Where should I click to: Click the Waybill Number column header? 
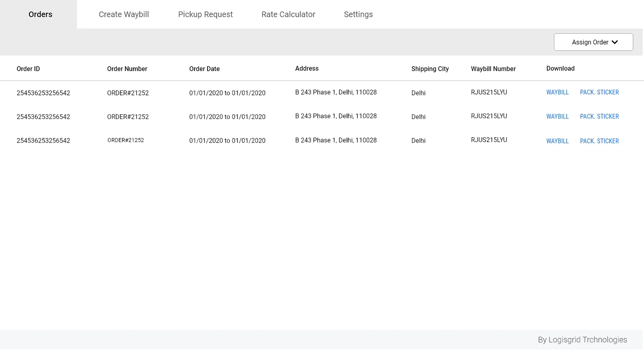[x=493, y=69]
